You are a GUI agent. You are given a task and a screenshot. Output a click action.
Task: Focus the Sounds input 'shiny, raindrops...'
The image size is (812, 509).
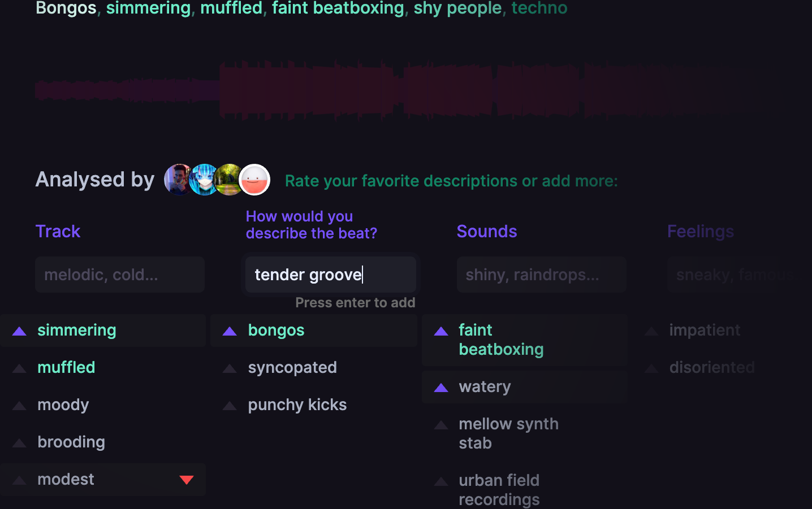click(x=541, y=275)
